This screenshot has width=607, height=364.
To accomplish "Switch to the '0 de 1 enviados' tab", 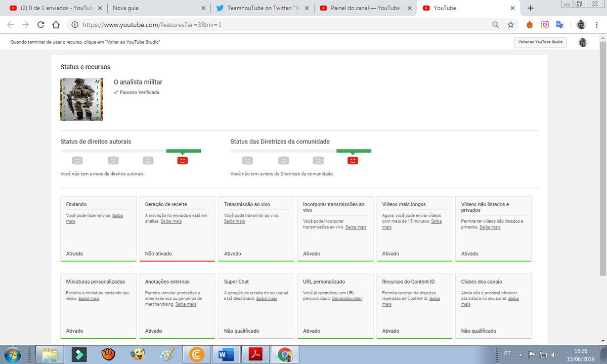I will point(55,8).
